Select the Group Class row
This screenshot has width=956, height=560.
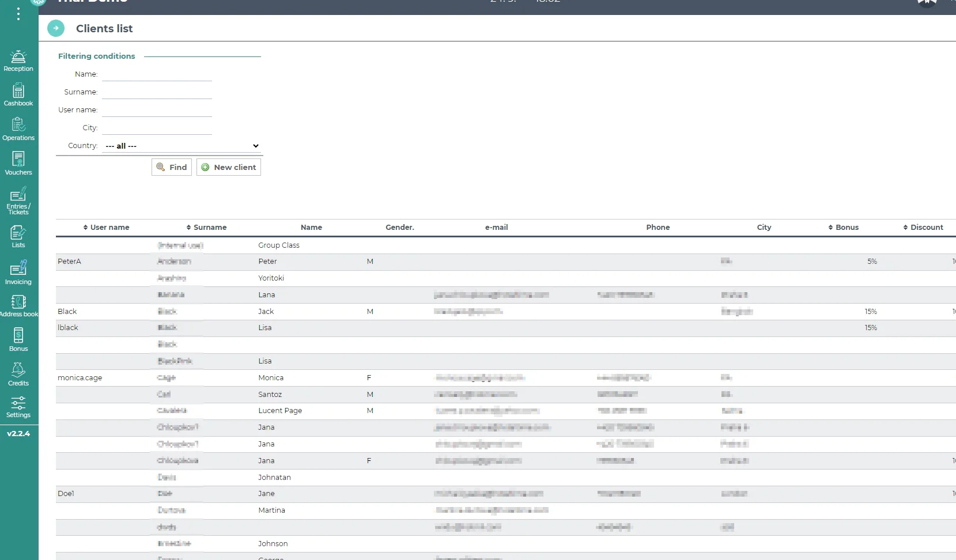506,245
